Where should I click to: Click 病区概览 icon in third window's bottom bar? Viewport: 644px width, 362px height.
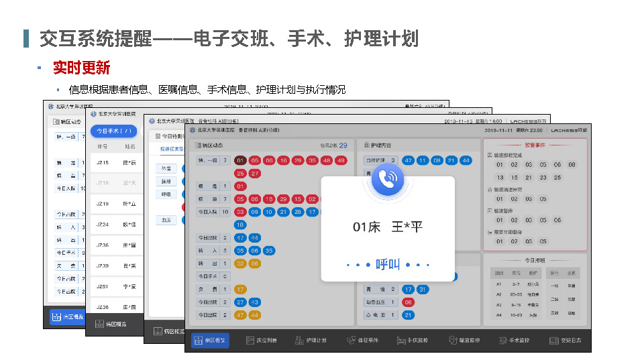pos(158,331)
